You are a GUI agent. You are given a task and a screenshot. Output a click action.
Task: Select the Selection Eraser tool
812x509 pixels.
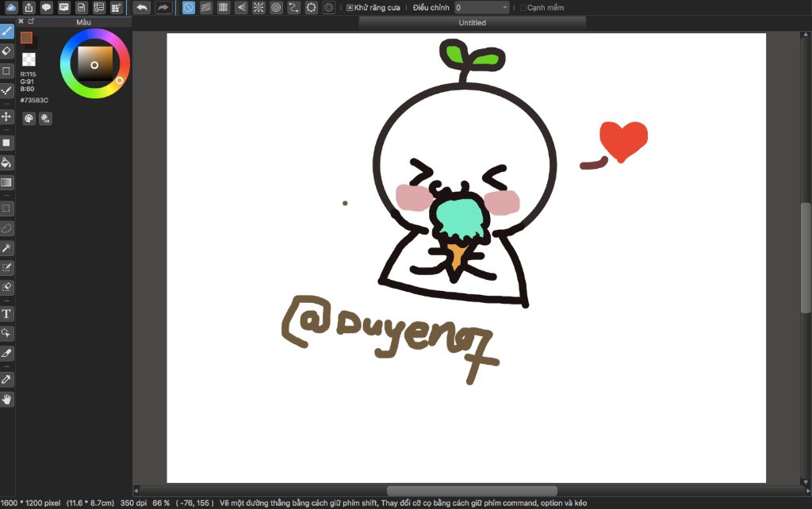[6, 287]
